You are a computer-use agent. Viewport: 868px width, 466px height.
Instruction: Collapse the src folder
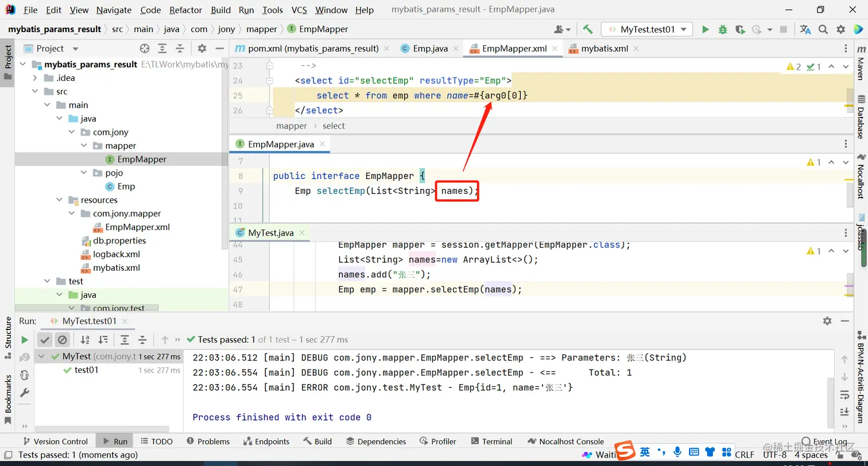pos(35,92)
